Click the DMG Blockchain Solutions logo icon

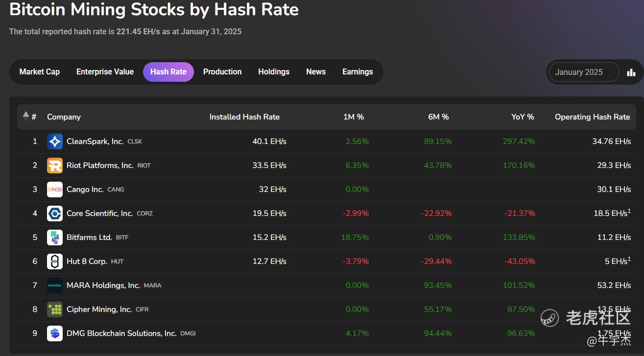tap(55, 333)
